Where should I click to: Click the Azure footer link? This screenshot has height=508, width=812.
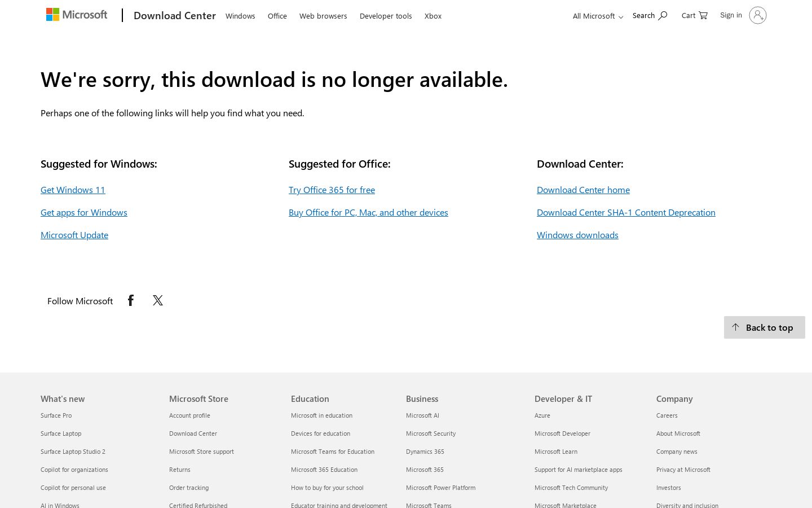[x=542, y=415]
